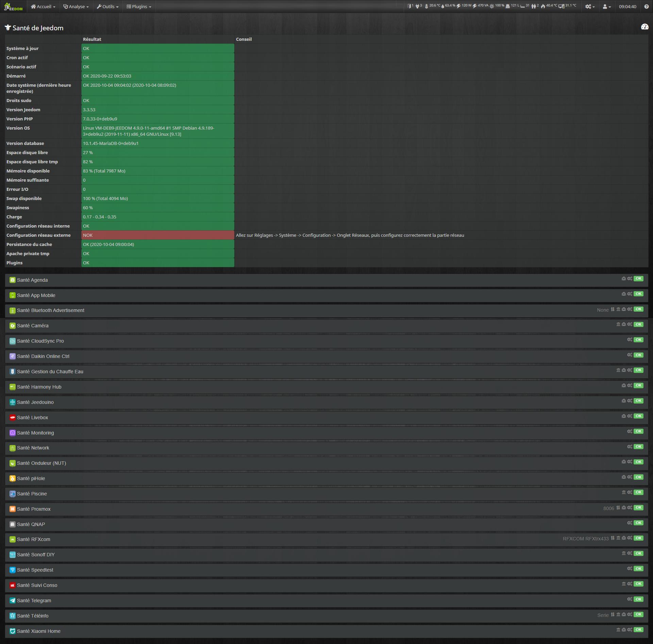653x644 pixels.
Task: Click the OK badge on Santé piHole
Action: point(638,477)
